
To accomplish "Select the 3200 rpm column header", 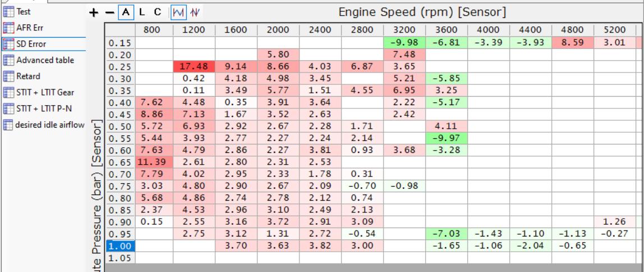I will [x=404, y=30].
